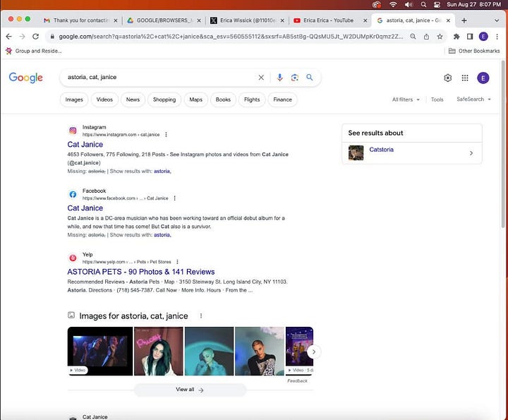
Task: Open more options for Facebook result
Action: (175, 198)
